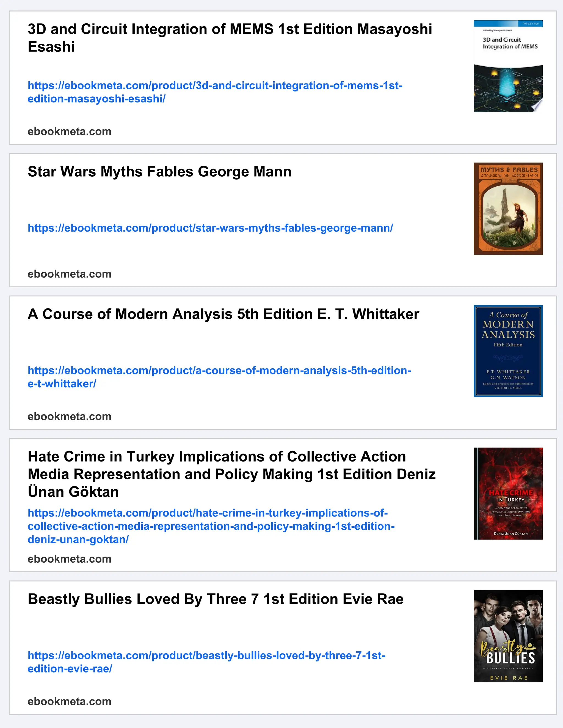This screenshot has height=728, width=563.
Task: Click the 3D and Circuit Integration of MEMS cover
Action: pos(508,66)
